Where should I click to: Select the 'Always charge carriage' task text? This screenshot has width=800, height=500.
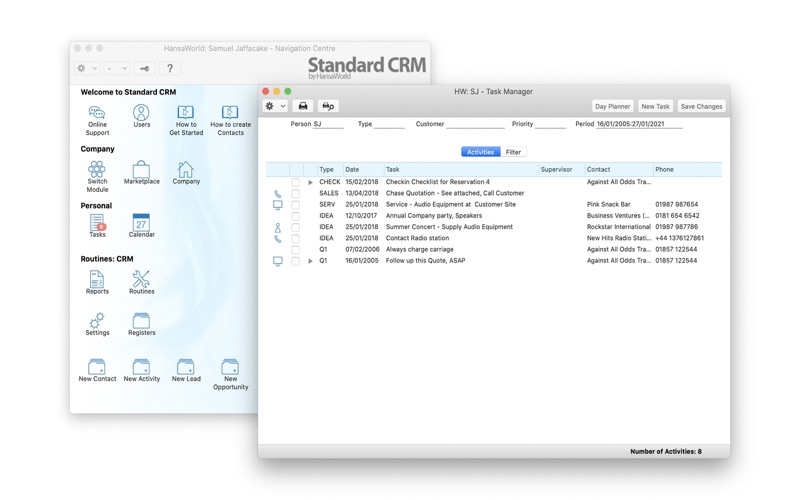pyautogui.click(x=419, y=249)
